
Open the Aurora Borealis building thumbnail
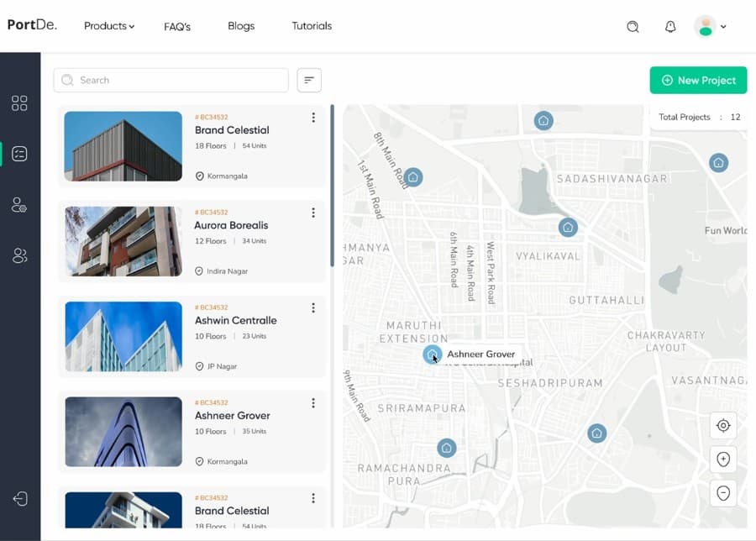click(123, 241)
